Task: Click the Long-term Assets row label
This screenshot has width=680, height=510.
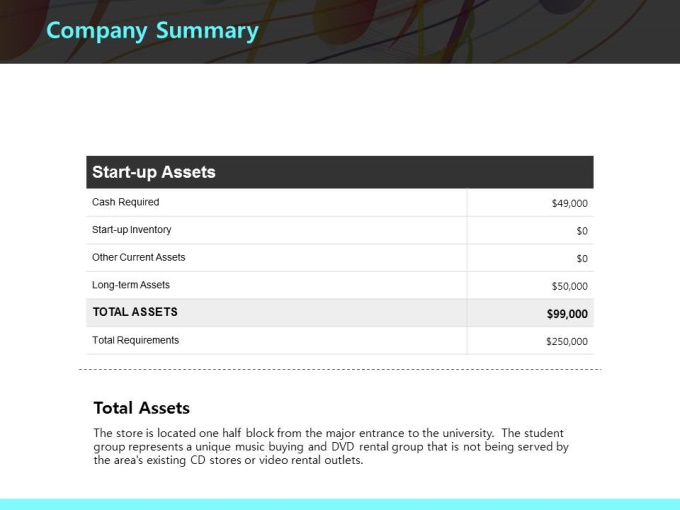Action: coord(131,285)
